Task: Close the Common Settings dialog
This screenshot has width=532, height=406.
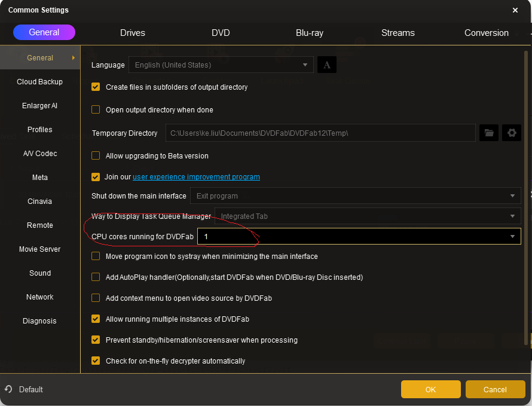Action: [x=515, y=10]
